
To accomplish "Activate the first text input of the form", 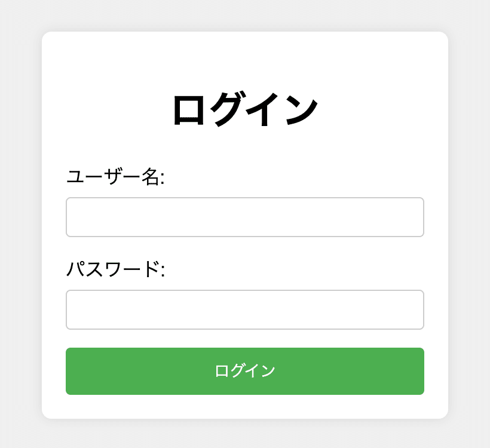I will [244, 217].
